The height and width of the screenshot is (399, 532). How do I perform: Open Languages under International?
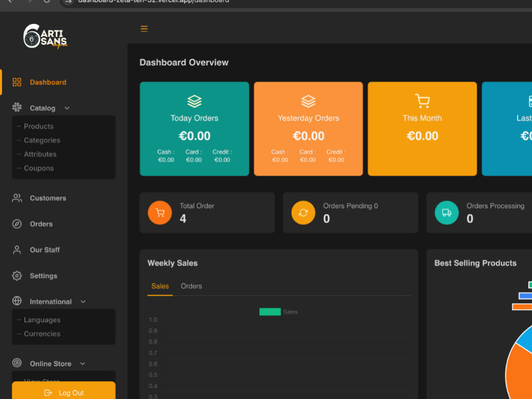[x=42, y=320]
